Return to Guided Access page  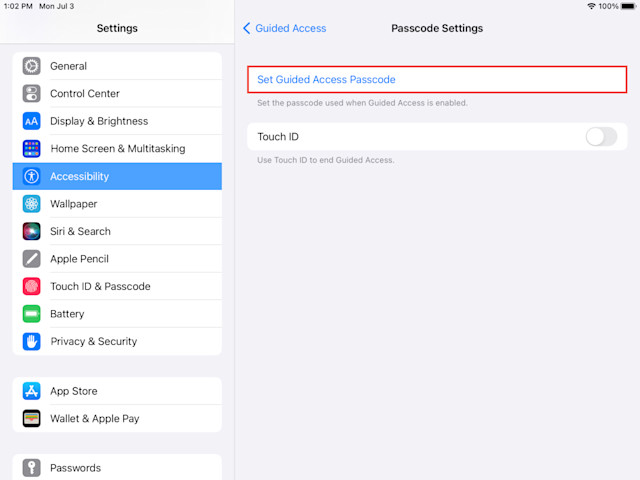click(x=291, y=28)
